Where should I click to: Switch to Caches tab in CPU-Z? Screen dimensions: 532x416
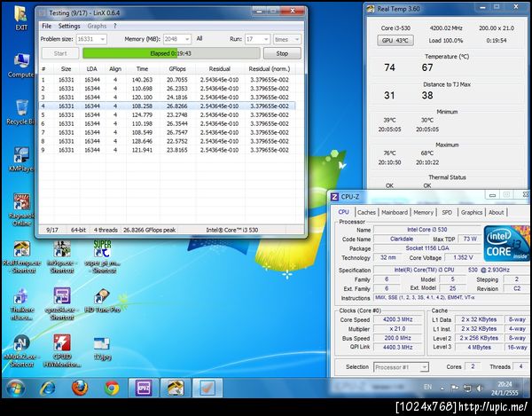tap(366, 212)
